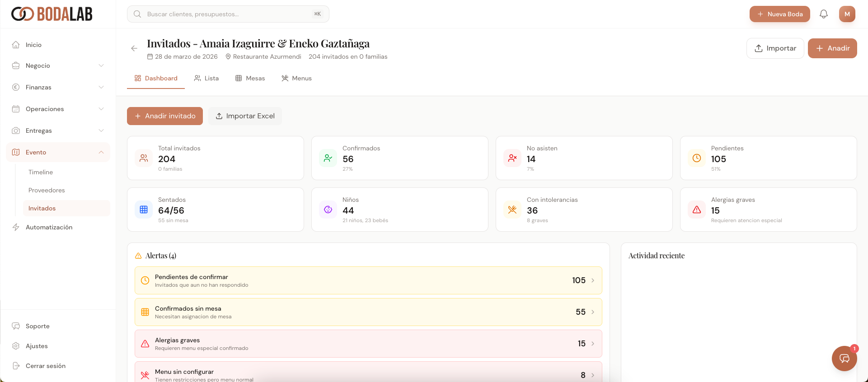Click the Anadir invitado button
Image resolution: width=868 pixels, height=382 pixels.
[x=165, y=116]
